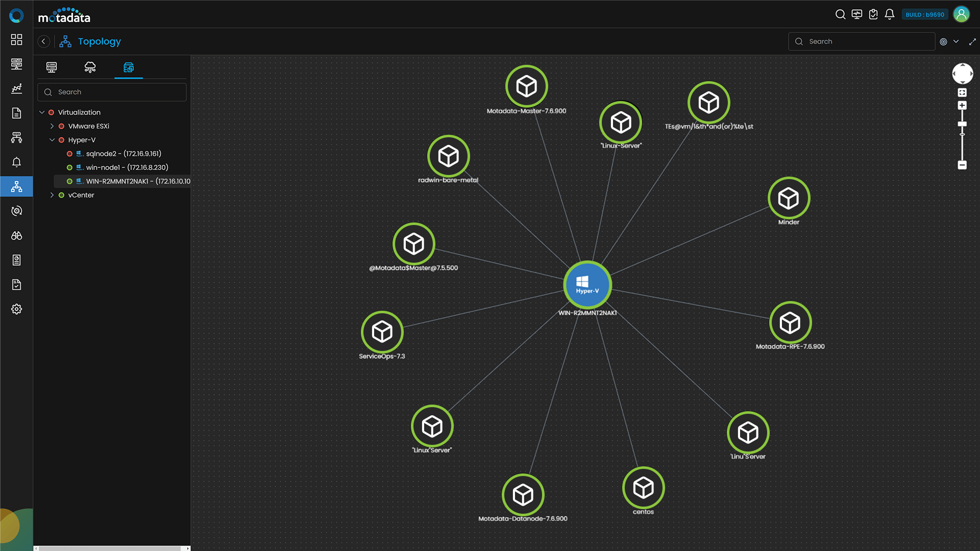The image size is (980, 551).
Task: Open the clipboard tasks icon in header
Action: 873,14
